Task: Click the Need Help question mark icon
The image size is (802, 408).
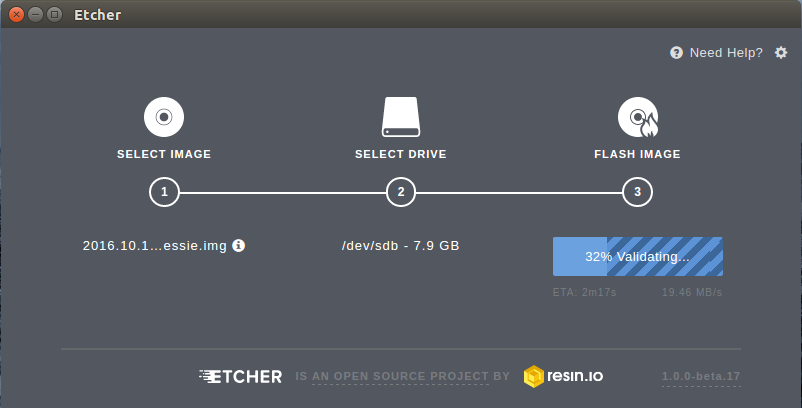Action: (x=676, y=53)
